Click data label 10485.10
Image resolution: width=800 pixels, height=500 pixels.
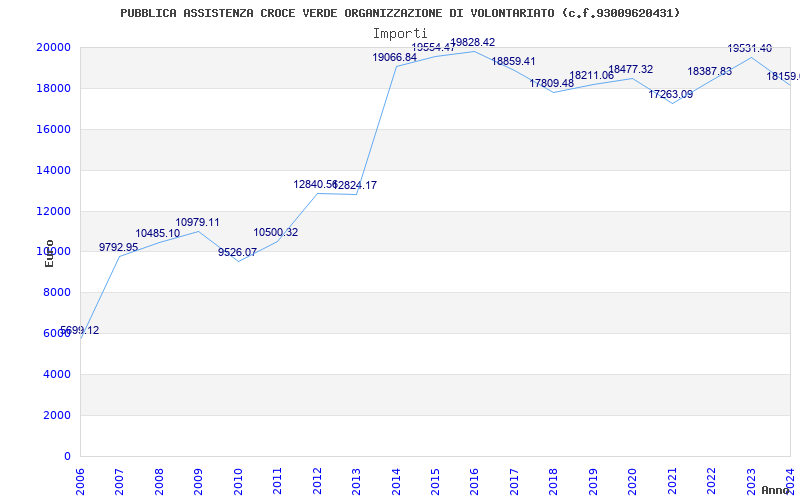coord(158,234)
